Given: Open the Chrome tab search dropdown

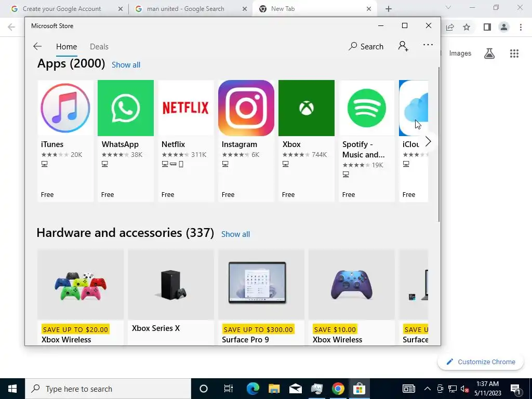Looking at the screenshot, I should [448, 7].
